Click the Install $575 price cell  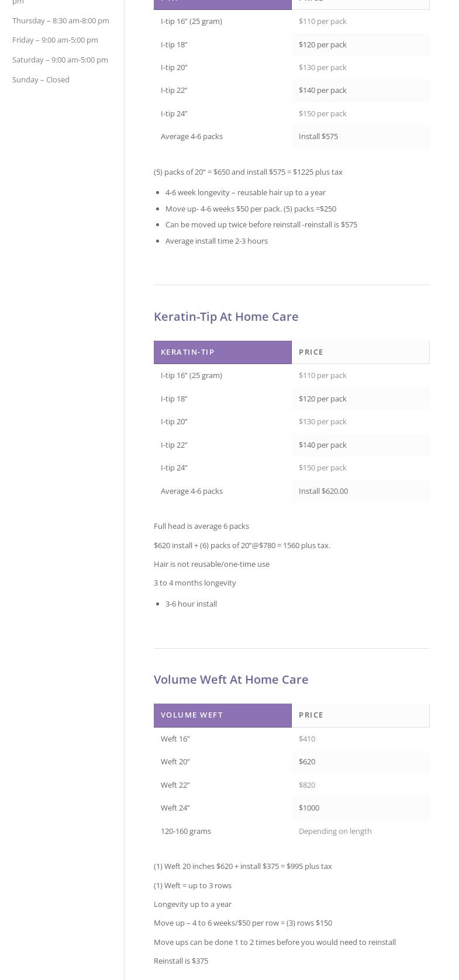coord(361,136)
